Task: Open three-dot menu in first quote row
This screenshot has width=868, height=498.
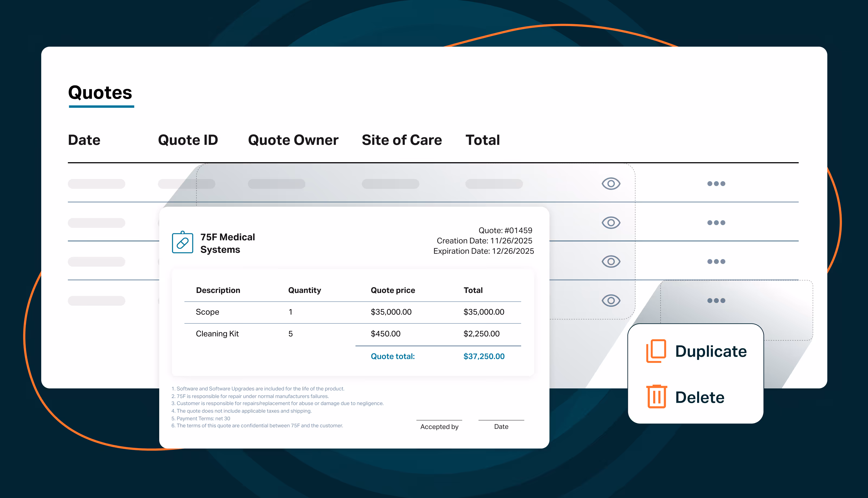Action: pos(716,184)
